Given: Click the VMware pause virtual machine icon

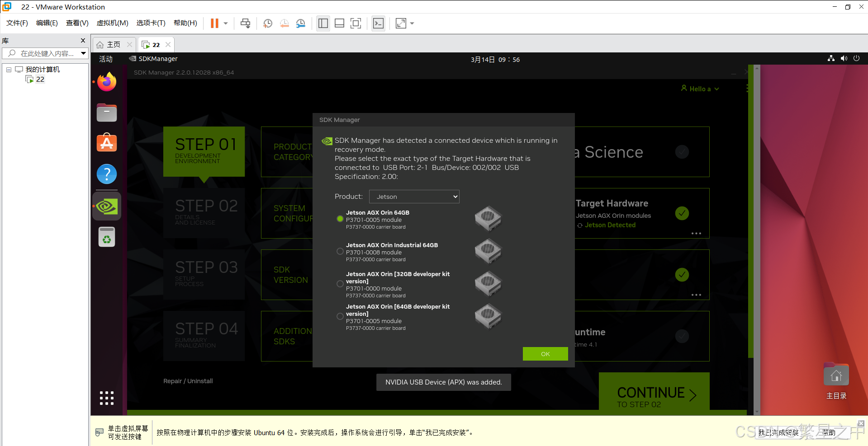Looking at the screenshot, I should coord(214,23).
